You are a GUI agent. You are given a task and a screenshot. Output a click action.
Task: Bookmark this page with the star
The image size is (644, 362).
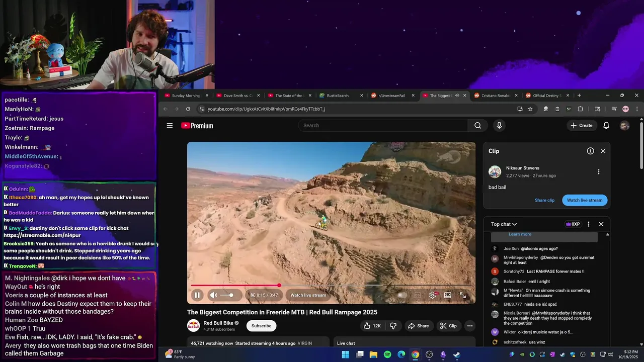pos(530,109)
